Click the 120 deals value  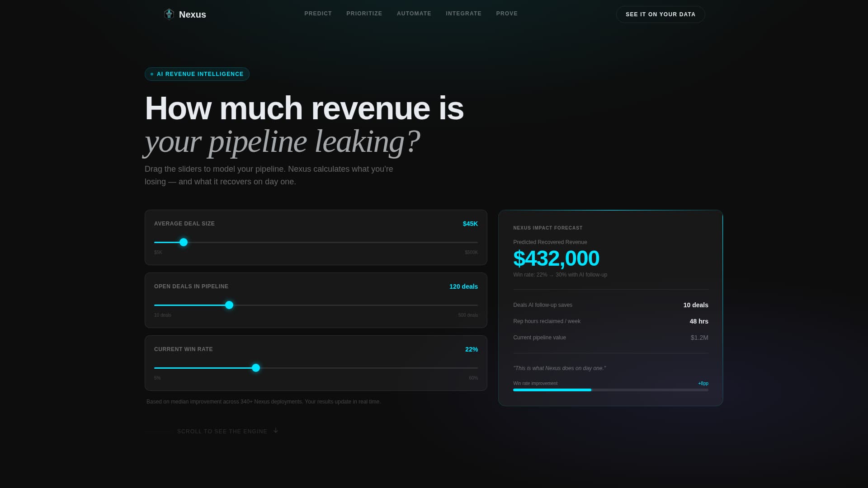(463, 286)
